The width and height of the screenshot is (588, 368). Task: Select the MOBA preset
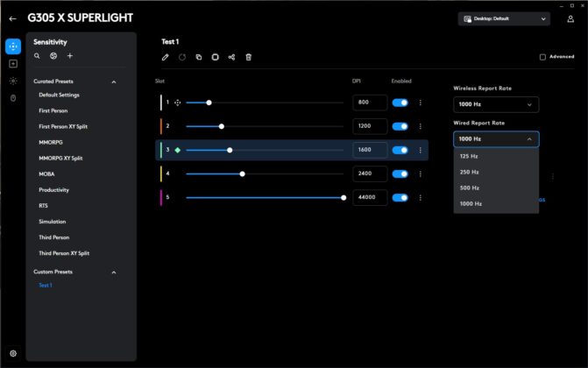pyautogui.click(x=46, y=174)
